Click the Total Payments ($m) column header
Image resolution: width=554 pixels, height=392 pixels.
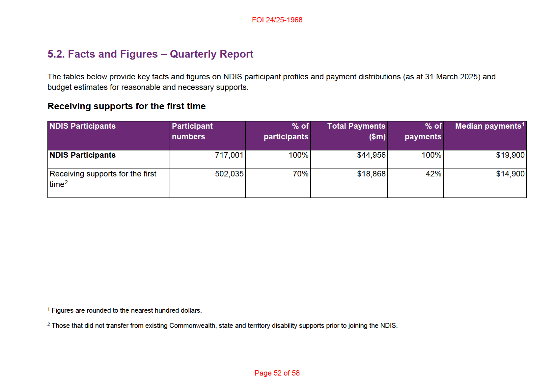pos(349,136)
